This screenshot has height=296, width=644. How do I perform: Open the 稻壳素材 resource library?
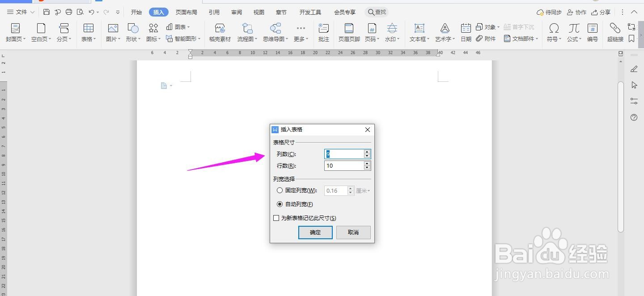tap(220, 33)
